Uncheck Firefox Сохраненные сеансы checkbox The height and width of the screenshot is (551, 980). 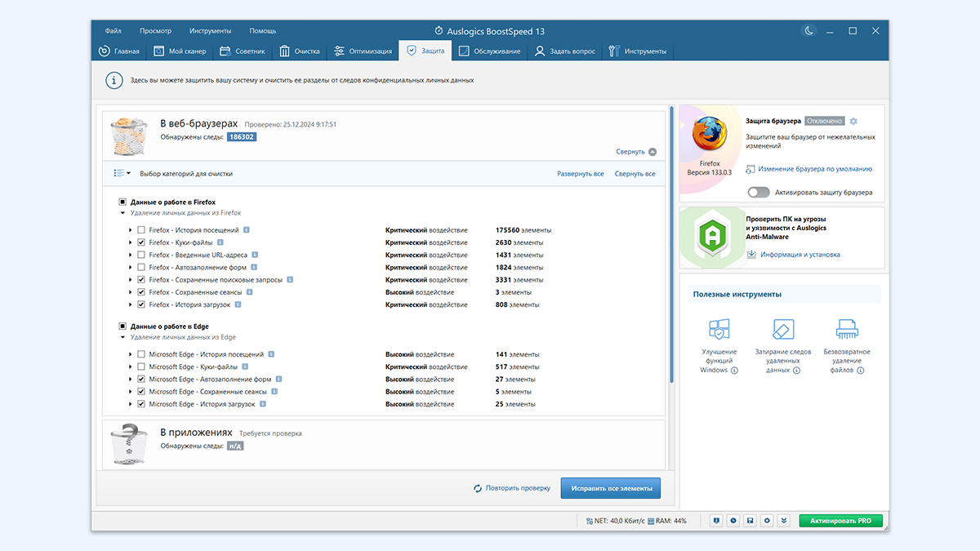(141, 292)
